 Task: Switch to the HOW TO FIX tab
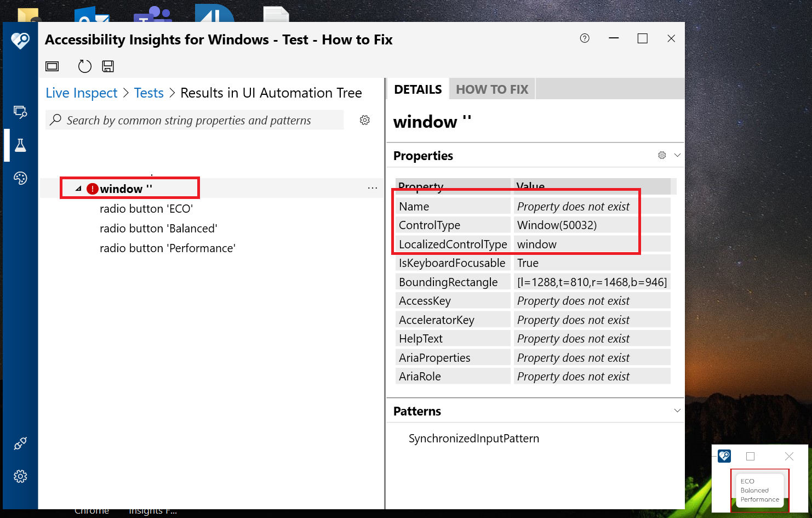pos(491,89)
